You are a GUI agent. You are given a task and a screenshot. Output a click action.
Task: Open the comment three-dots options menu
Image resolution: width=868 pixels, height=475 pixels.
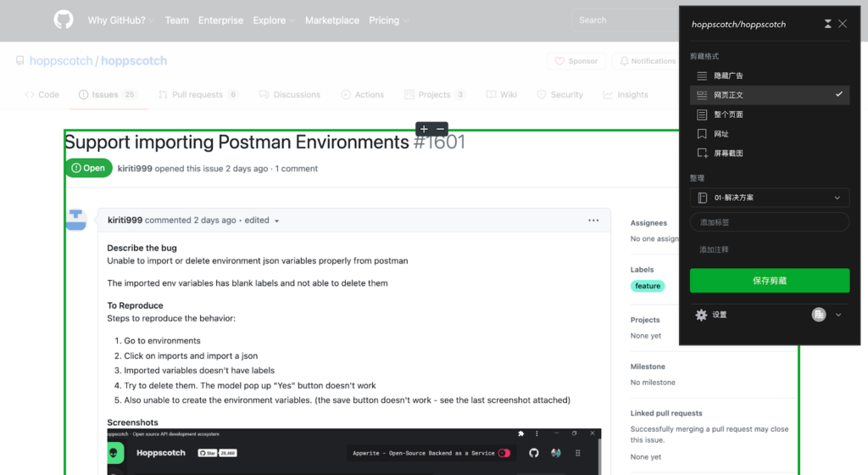[593, 221]
